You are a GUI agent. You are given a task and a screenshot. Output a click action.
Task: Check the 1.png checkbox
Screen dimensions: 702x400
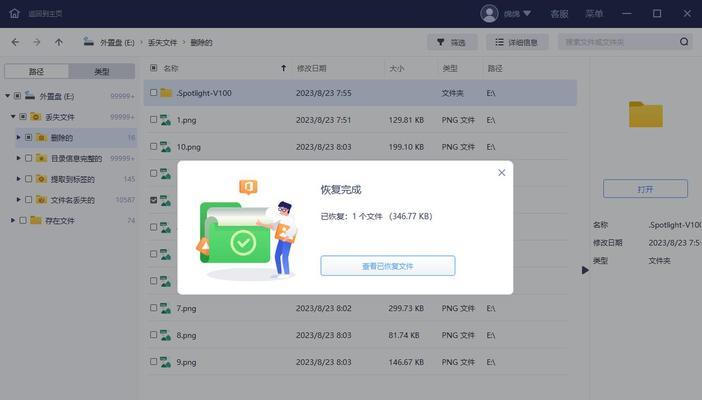coord(154,120)
